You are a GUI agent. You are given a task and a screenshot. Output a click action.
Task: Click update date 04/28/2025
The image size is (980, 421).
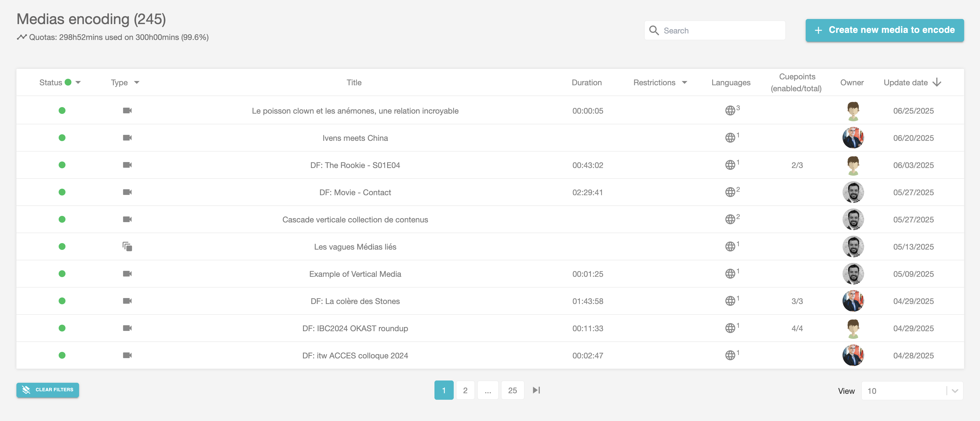coord(913,356)
